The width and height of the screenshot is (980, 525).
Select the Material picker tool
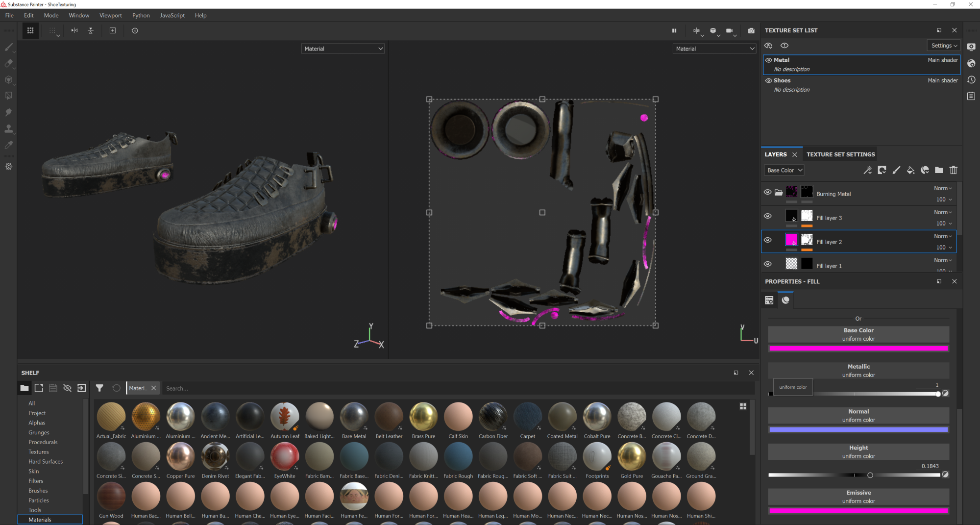point(8,145)
